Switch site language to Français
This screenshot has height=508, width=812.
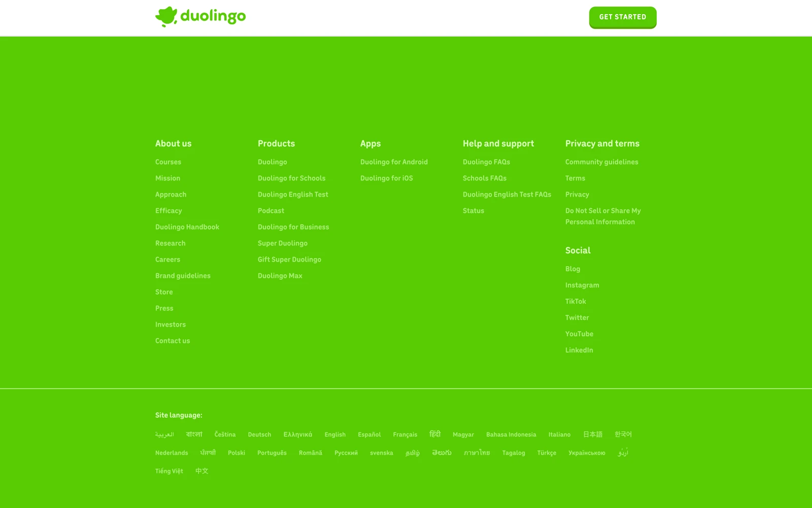click(x=405, y=435)
